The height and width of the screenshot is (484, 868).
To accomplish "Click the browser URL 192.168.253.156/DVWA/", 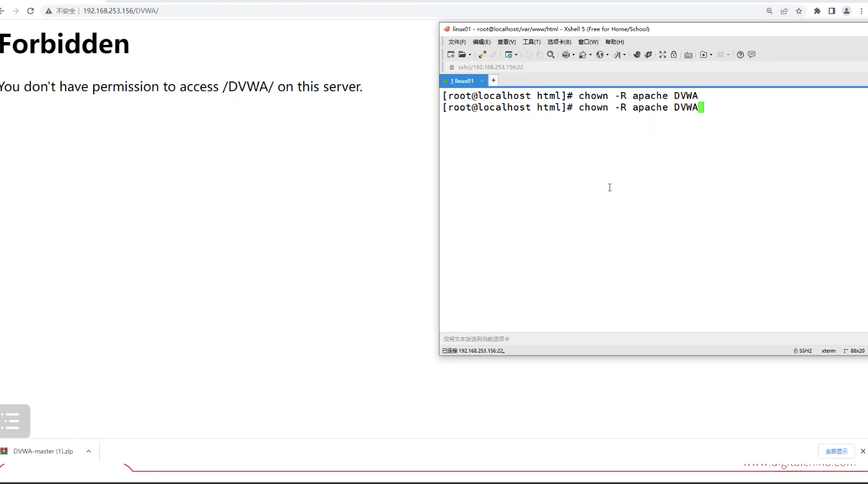I will tap(121, 11).
